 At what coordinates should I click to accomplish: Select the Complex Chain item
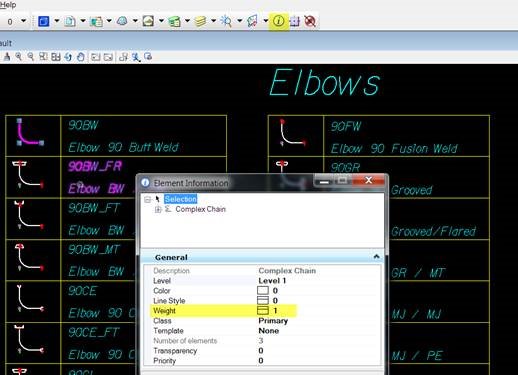coord(200,209)
